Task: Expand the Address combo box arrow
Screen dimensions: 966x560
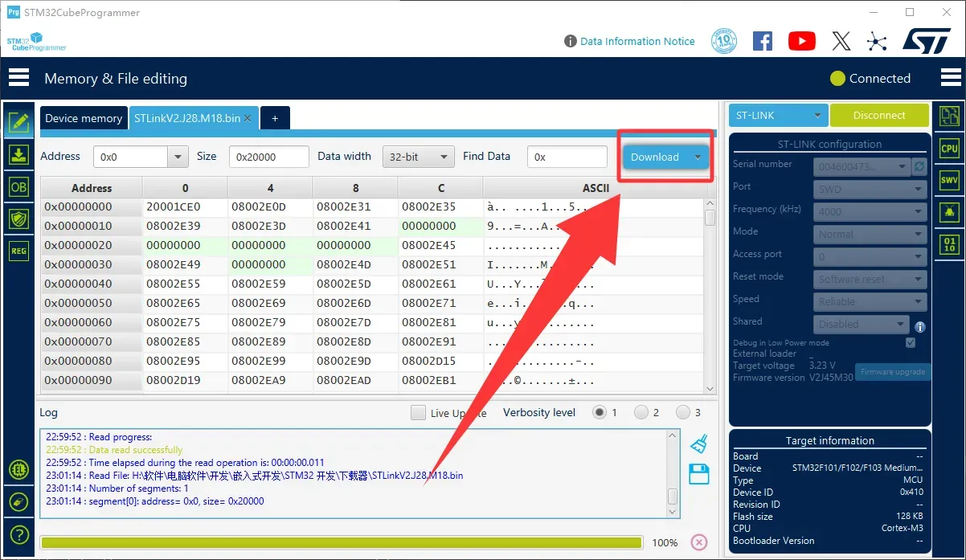Action: (177, 157)
